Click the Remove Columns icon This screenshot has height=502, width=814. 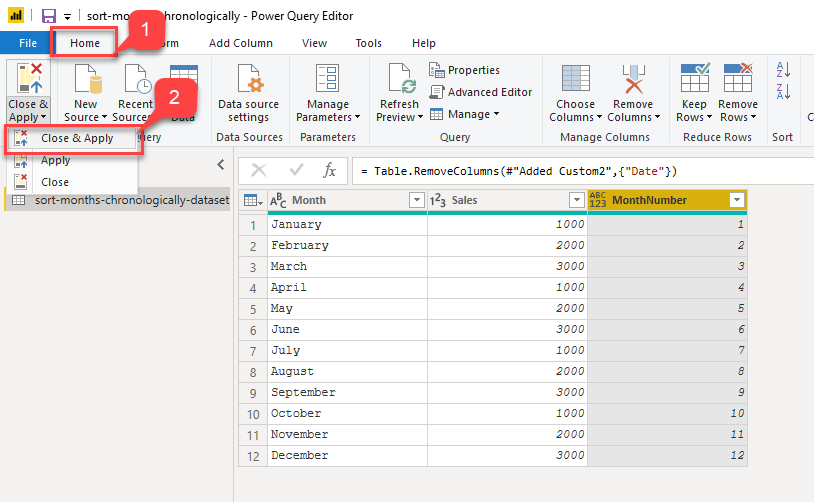point(632,80)
